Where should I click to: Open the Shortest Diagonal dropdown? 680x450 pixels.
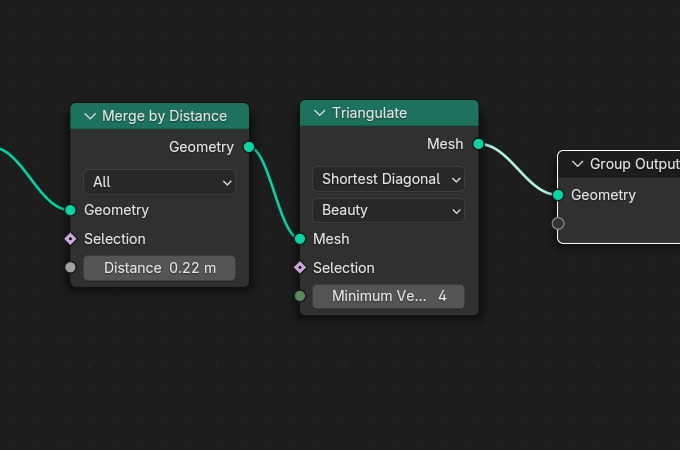pyautogui.click(x=389, y=179)
